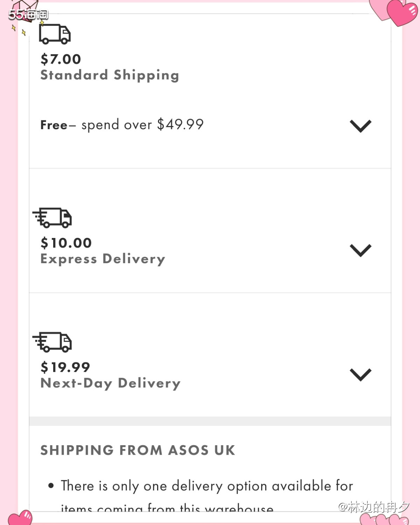This screenshot has width=420, height=525.
Task: Click the Standard Shipping truck icon
Action: (55, 34)
